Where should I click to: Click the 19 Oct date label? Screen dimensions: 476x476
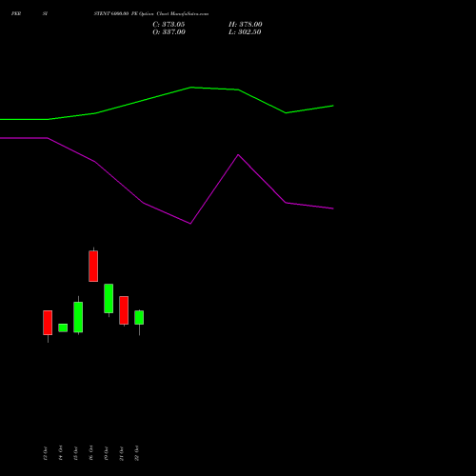[x=107, y=453]
